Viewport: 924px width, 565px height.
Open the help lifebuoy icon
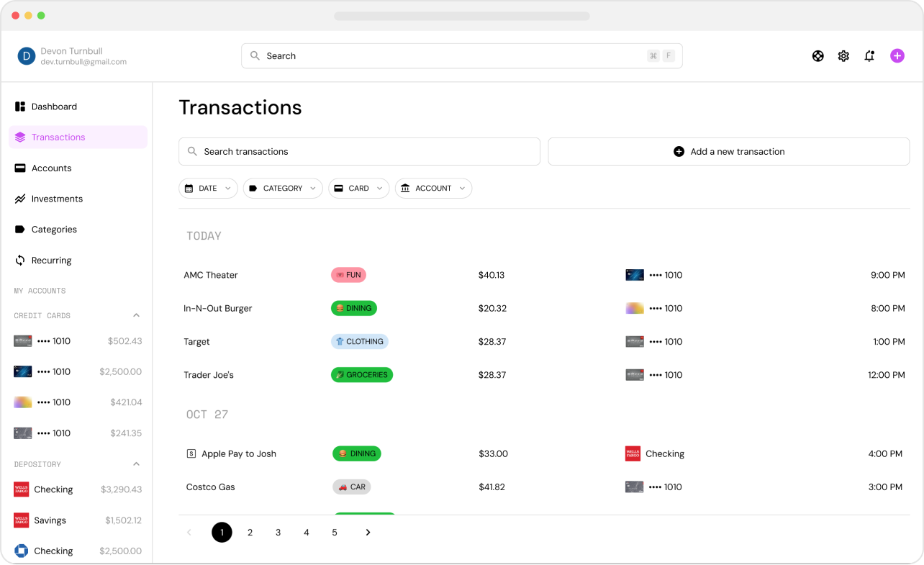click(x=818, y=56)
